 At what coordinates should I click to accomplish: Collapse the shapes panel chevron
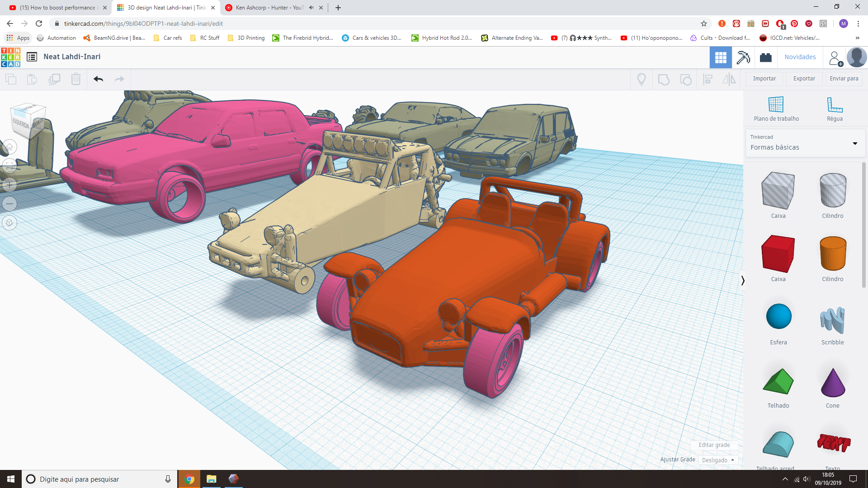743,281
